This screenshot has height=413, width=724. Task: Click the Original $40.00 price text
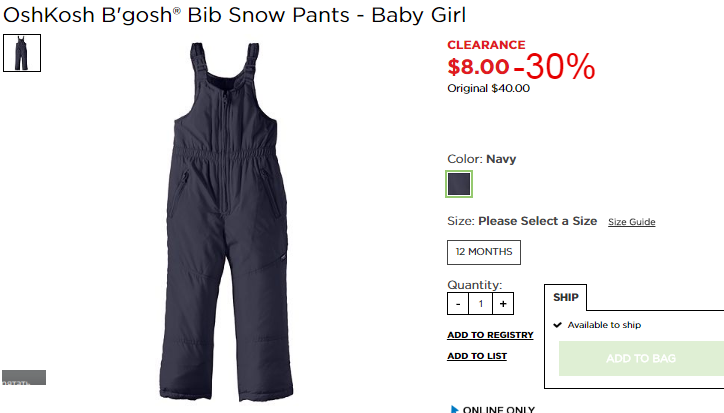488,88
